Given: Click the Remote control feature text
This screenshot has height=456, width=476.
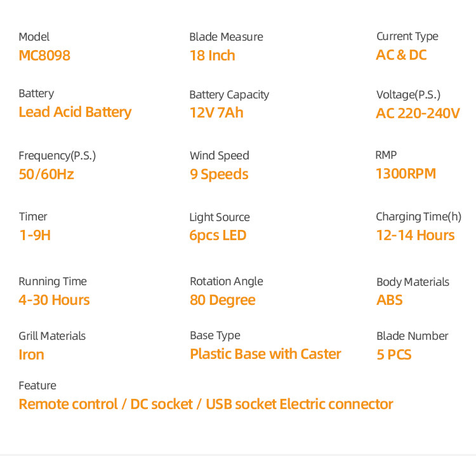Looking at the screenshot, I should [69, 405].
